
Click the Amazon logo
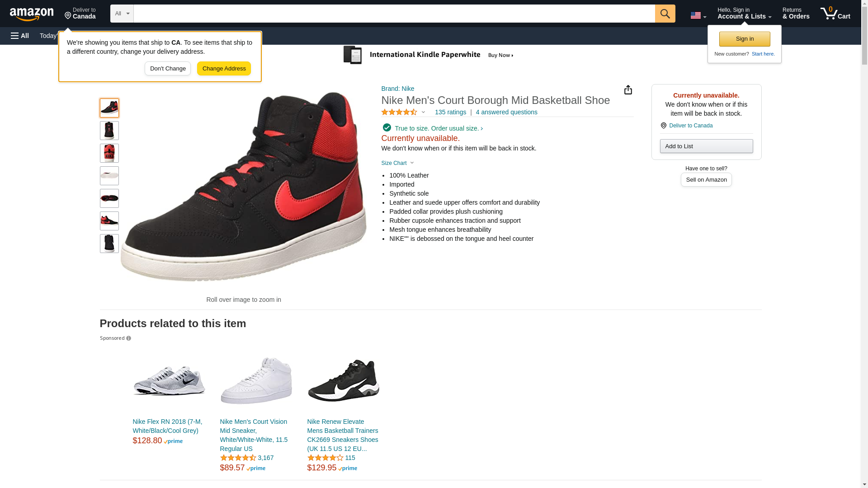coord(32,14)
